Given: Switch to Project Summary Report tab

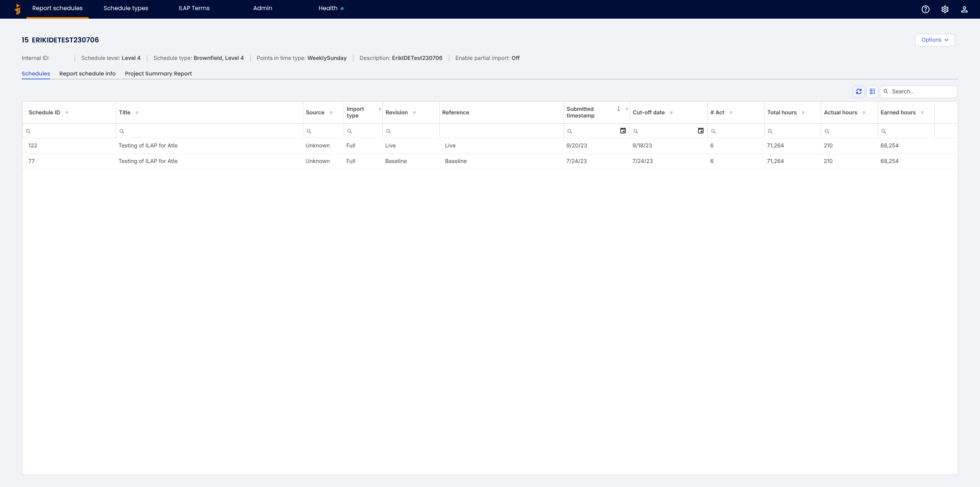Looking at the screenshot, I should pos(158,74).
